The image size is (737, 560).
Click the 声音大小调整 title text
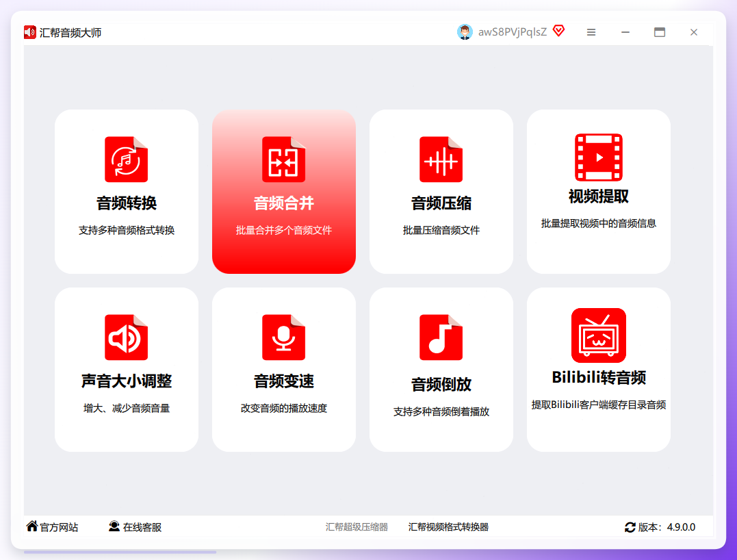point(127,381)
